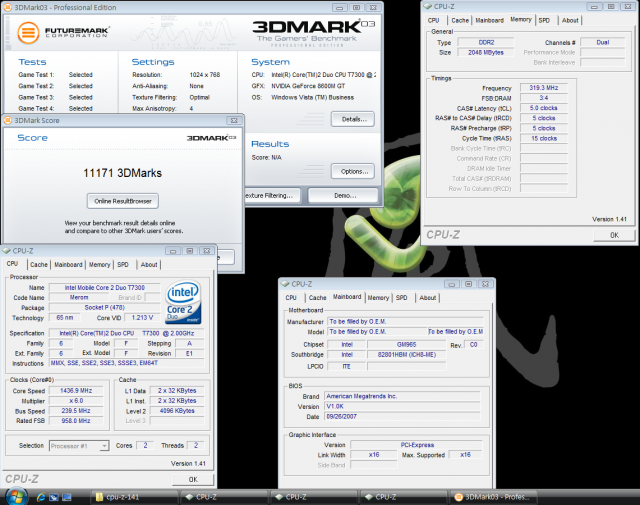640x505 pixels.
Task: Open Mainboard tab in CPU-Z Memory window
Action: [x=489, y=20]
